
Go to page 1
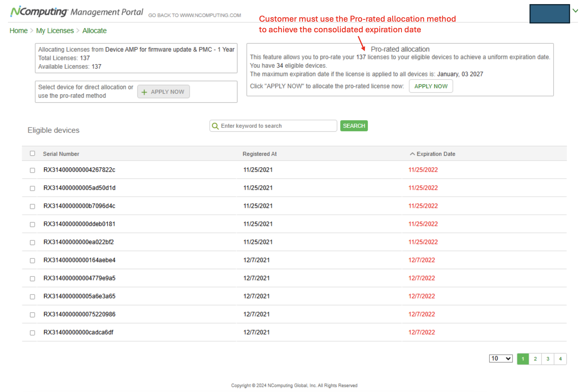point(523,359)
